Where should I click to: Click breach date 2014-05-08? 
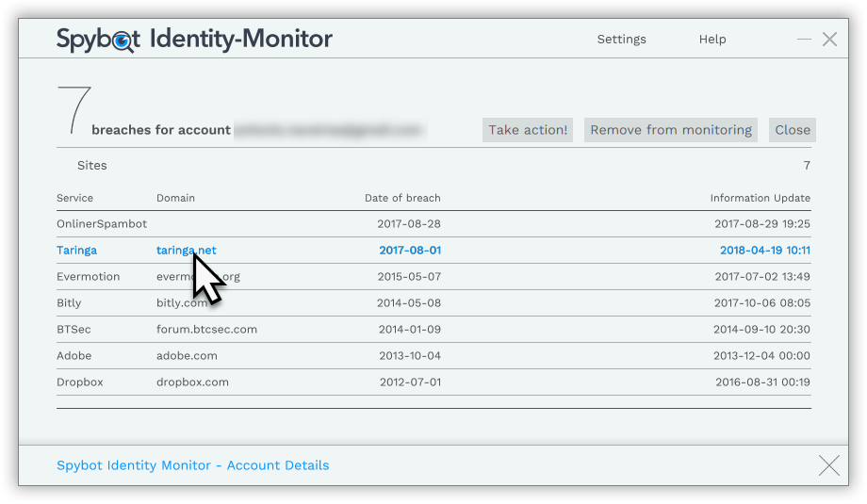(409, 302)
